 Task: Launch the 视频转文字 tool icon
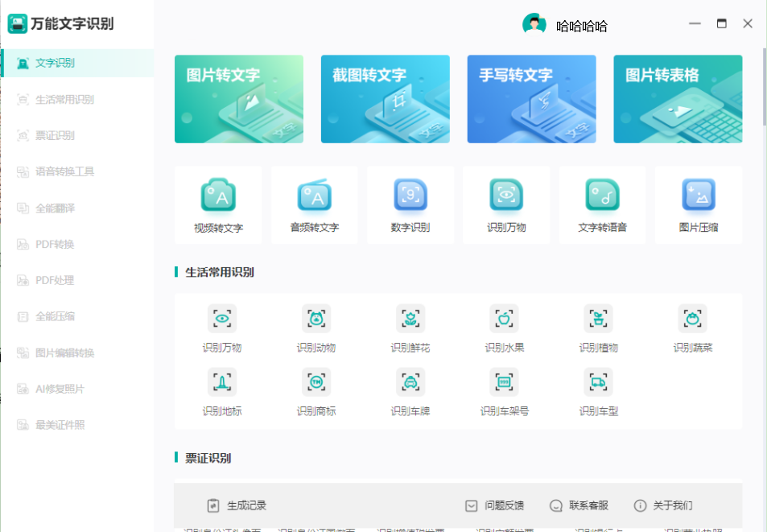218,195
